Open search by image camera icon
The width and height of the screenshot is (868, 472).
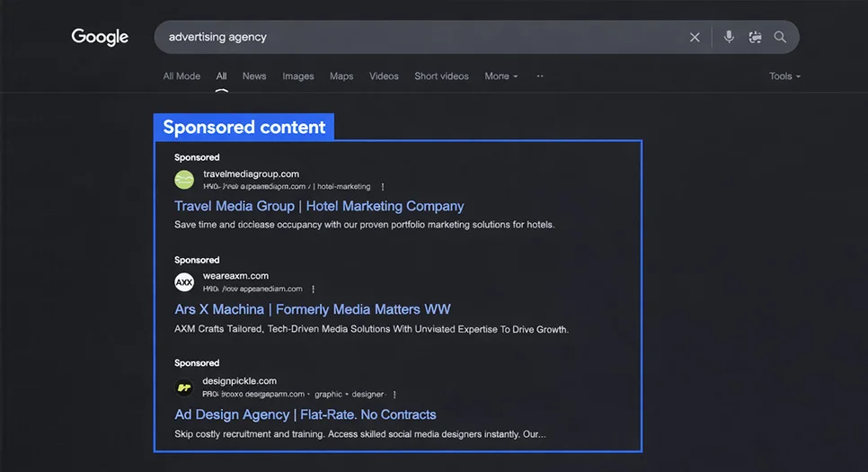(x=755, y=37)
